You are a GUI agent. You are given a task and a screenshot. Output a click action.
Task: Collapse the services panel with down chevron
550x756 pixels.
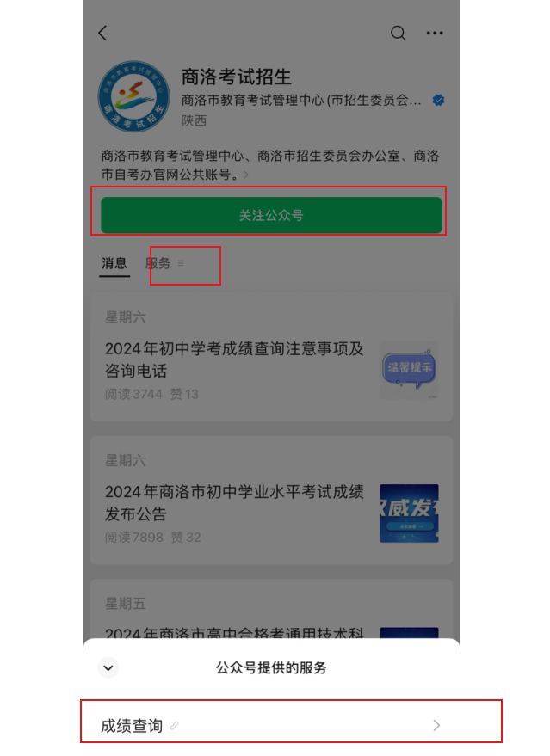coord(108,667)
